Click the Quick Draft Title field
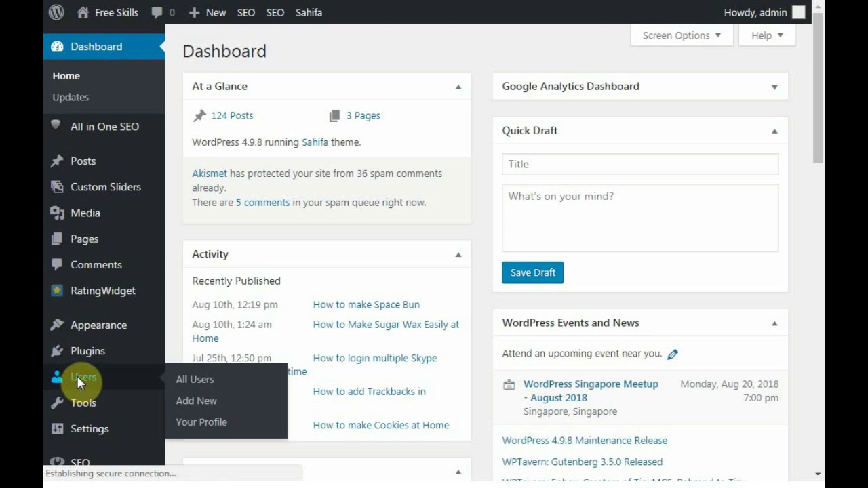The image size is (868, 488). click(x=640, y=164)
